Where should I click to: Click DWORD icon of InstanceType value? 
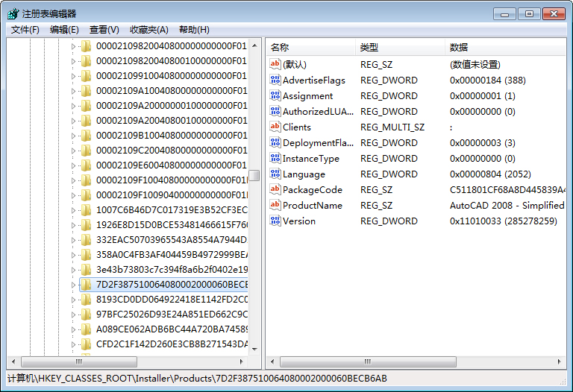pyautogui.click(x=275, y=159)
